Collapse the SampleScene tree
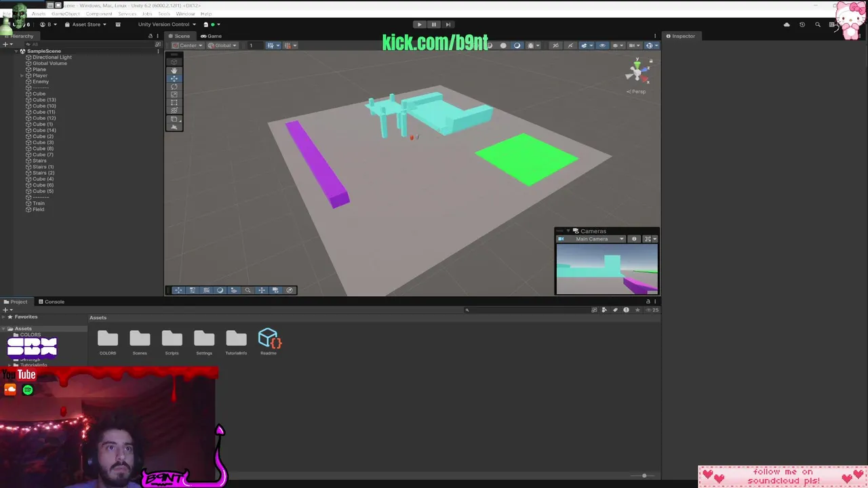The width and height of the screenshot is (868, 488). pos(16,51)
